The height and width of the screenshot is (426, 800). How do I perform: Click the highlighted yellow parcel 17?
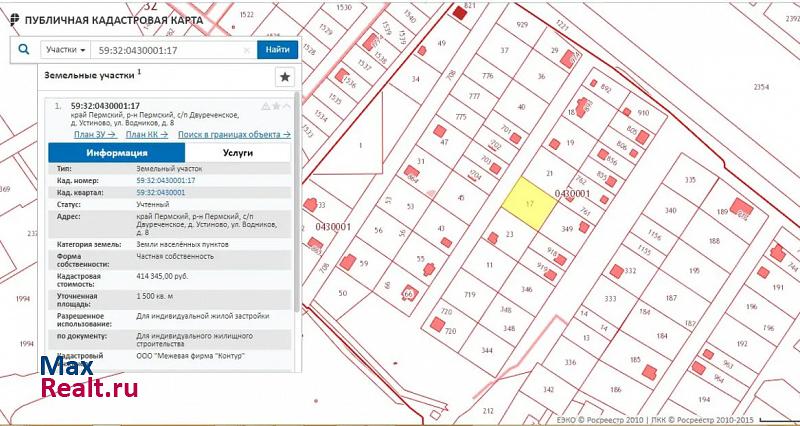tap(527, 201)
